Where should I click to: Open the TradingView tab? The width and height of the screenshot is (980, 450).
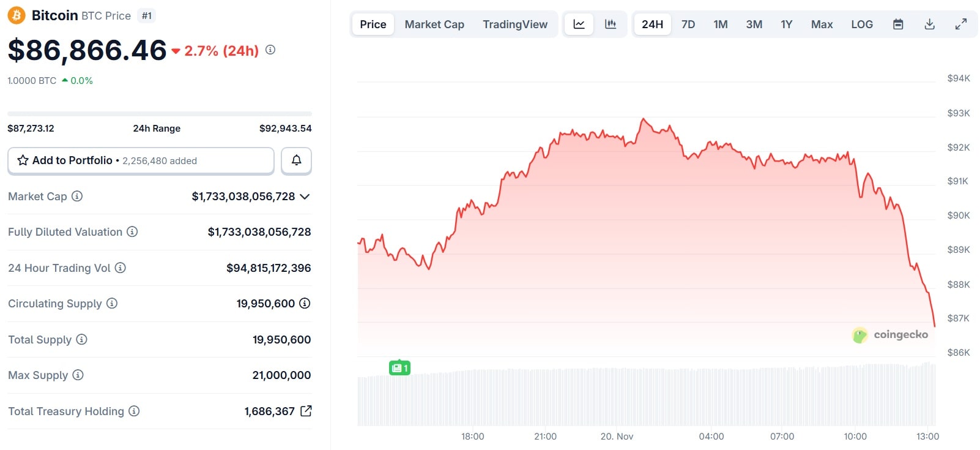pos(515,24)
